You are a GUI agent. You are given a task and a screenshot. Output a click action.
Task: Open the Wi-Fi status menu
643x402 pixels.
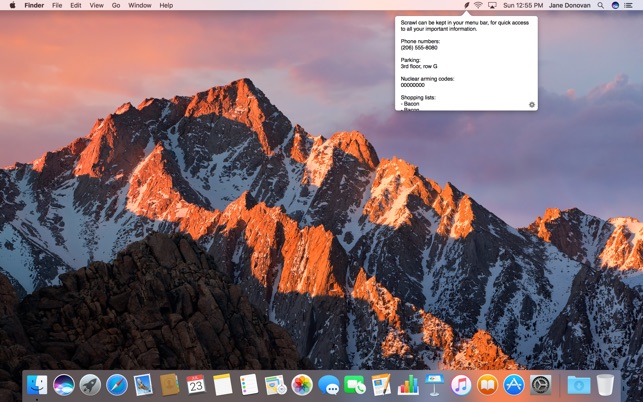point(478,5)
